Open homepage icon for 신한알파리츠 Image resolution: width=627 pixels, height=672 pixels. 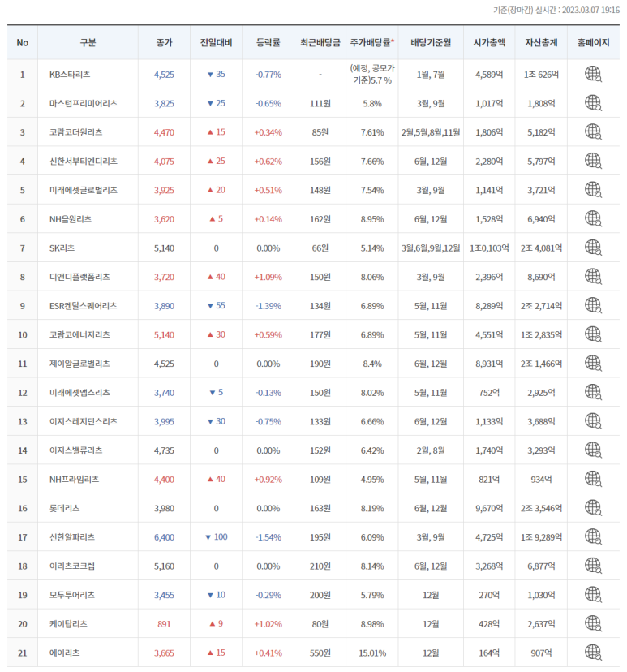click(593, 537)
